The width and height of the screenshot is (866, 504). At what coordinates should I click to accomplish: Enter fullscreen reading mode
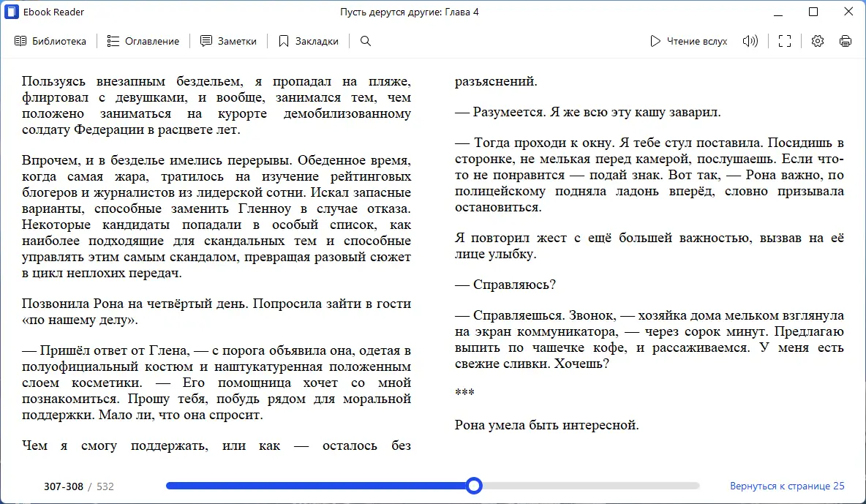(784, 41)
